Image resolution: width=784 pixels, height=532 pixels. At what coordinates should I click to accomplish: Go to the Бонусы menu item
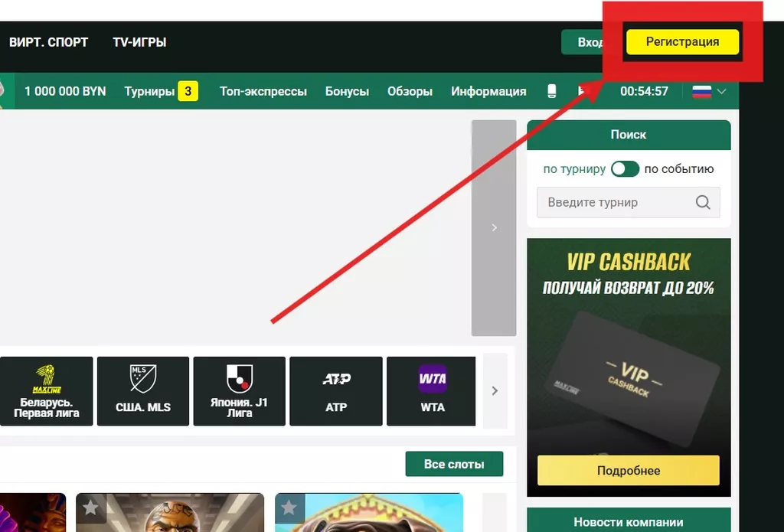pos(347,92)
